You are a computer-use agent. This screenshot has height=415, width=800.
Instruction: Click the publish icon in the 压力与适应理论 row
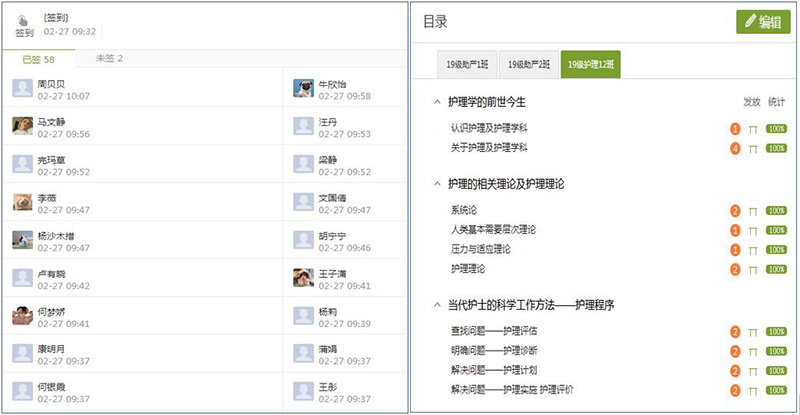[x=753, y=250]
